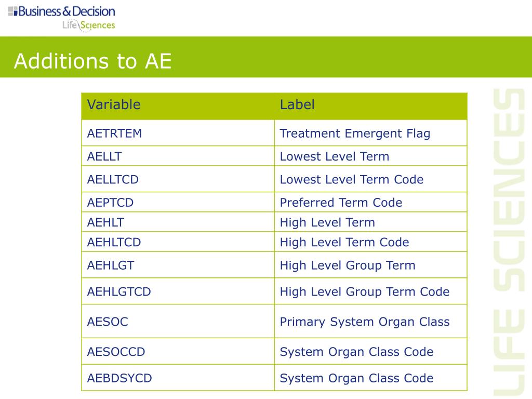The image size is (532, 399).
Task: Click the AEHLGTCD variable cell
Action: (178, 291)
